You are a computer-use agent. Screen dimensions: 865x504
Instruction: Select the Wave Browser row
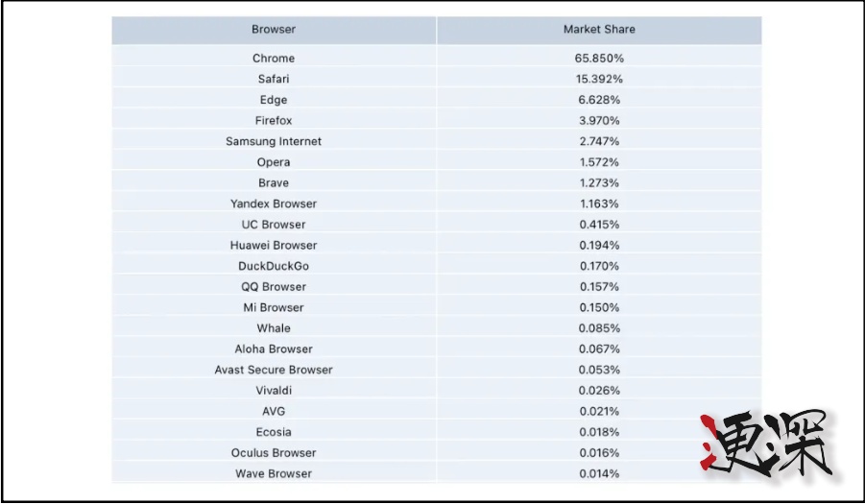274,473
